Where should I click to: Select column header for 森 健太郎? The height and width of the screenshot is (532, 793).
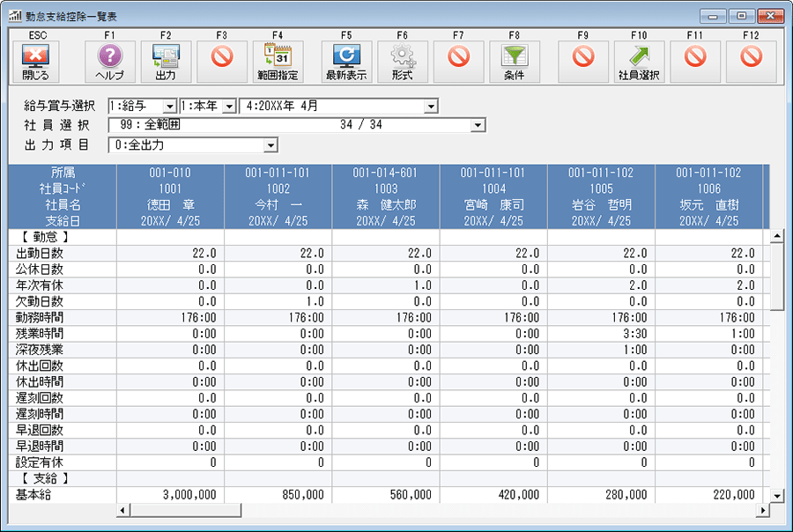pyautogui.click(x=386, y=196)
